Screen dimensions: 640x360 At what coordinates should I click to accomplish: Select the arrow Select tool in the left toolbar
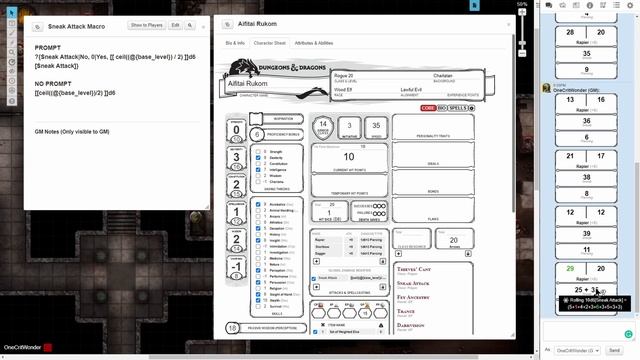(12, 13)
